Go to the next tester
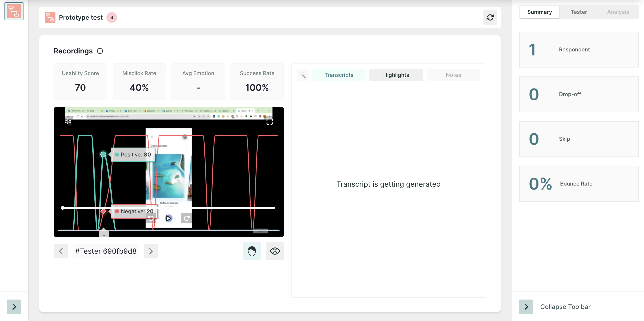 [x=151, y=251]
